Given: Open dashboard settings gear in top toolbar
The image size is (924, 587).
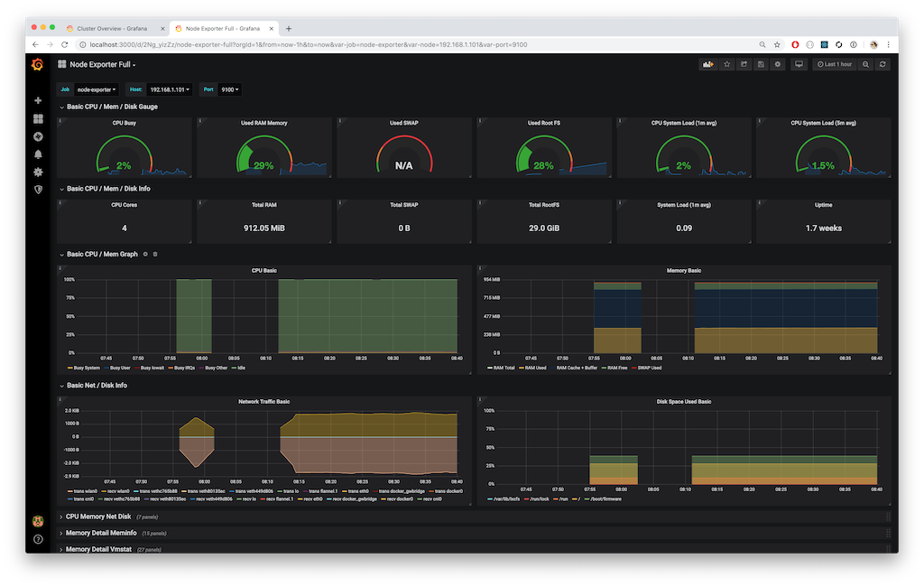Looking at the screenshot, I should point(778,64).
